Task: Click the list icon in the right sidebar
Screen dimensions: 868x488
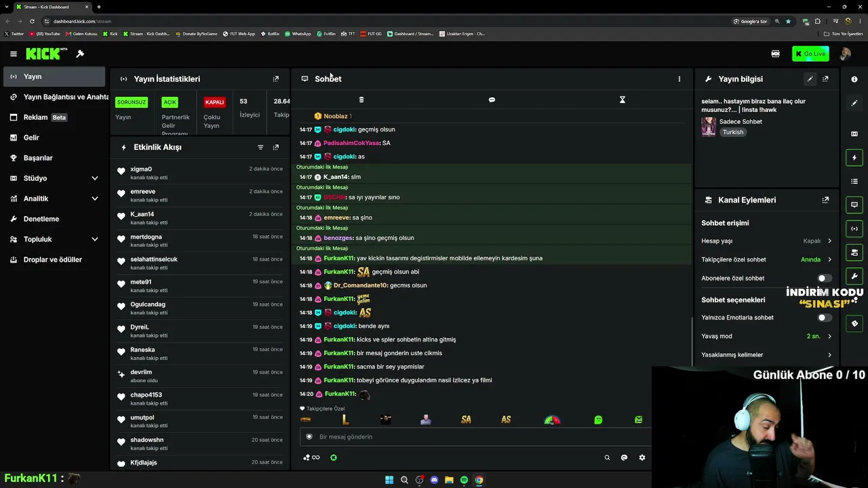Action: pyautogui.click(x=854, y=181)
